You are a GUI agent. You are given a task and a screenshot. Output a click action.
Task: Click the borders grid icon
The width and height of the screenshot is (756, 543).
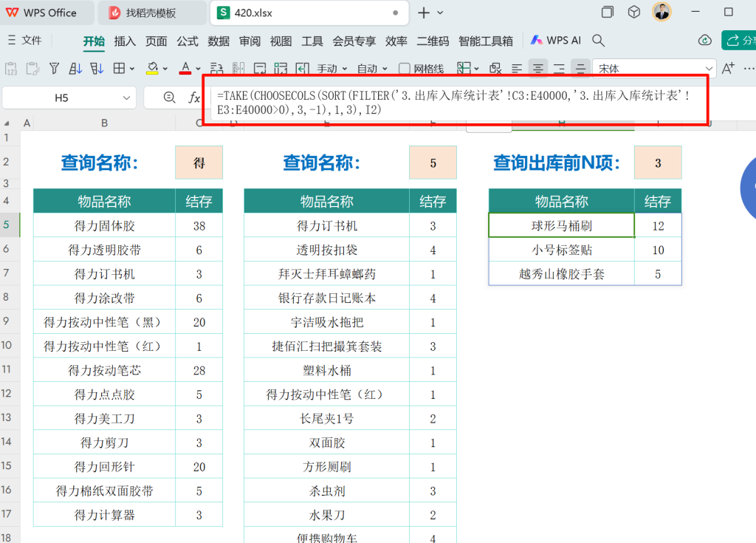click(119, 69)
